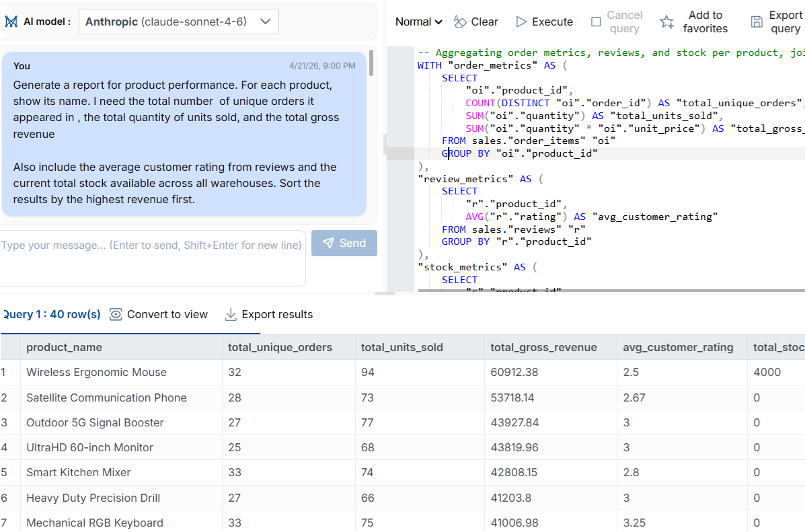Image resolution: width=805 pixels, height=532 pixels.
Task: Click the Export query save icon
Action: pos(756,22)
